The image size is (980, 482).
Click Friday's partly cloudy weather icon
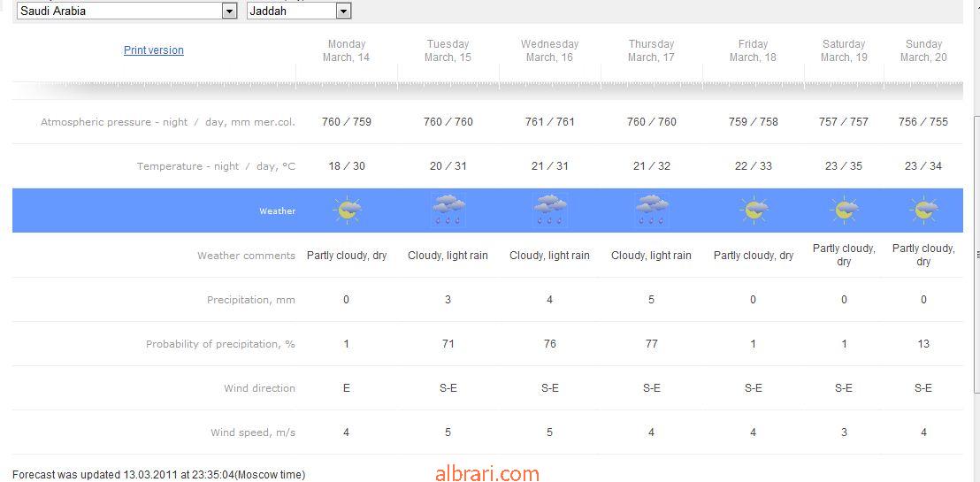pos(754,210)
